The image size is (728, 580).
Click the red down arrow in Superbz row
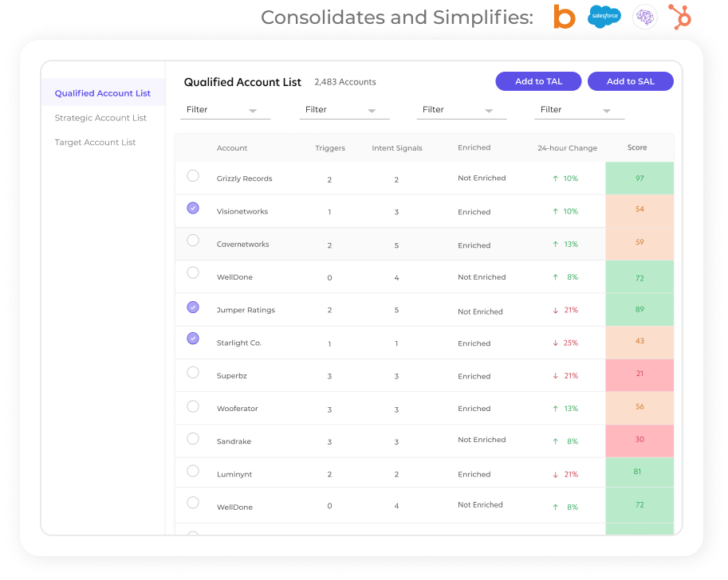(x=555, y=376)
